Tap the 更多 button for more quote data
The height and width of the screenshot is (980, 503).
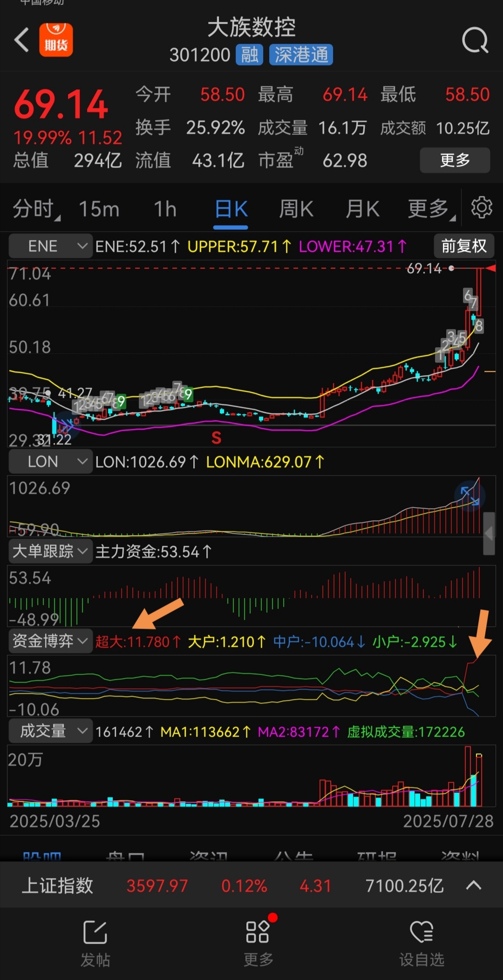455,161
